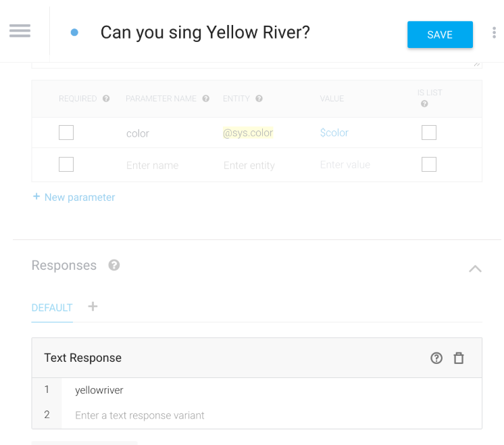The height and width of the screenshot is (445, 504).
Task: Toggle Is List in empty parameter row
Action: (429, 164)
